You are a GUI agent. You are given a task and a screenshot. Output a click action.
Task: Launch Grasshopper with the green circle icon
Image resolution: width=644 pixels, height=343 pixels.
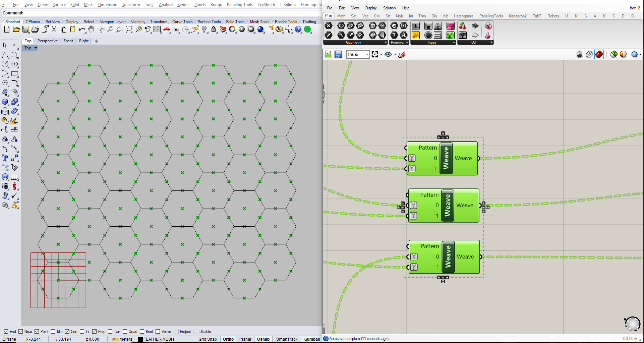(307, 30)
